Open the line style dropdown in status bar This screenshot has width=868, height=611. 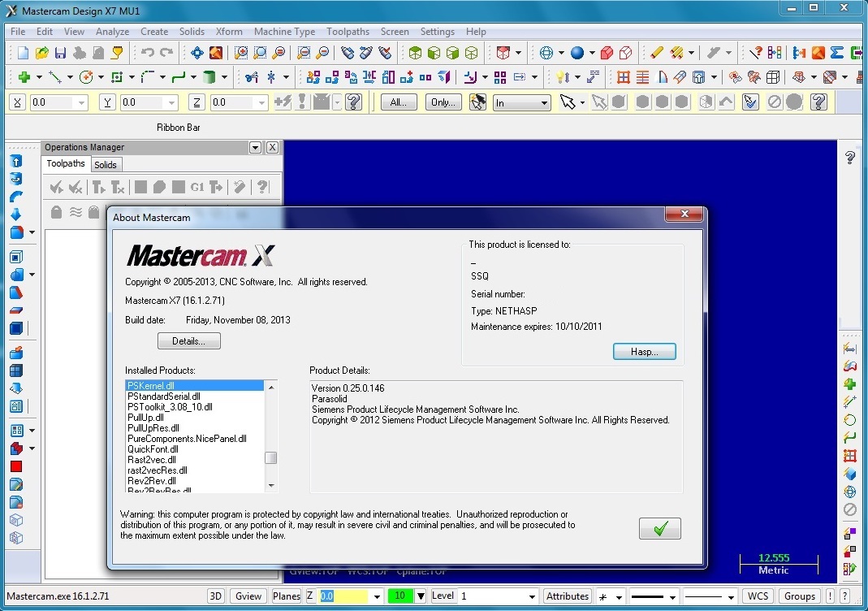672,597
